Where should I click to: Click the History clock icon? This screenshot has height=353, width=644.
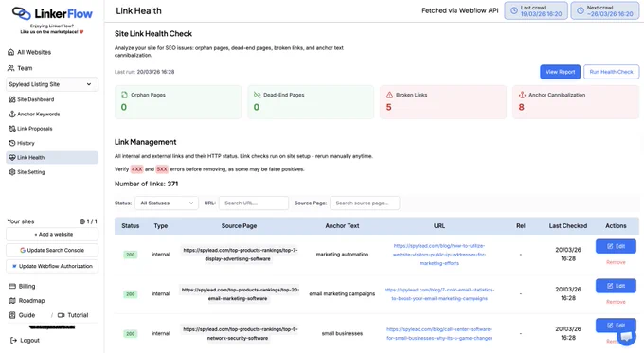click(x=12, y=143)
